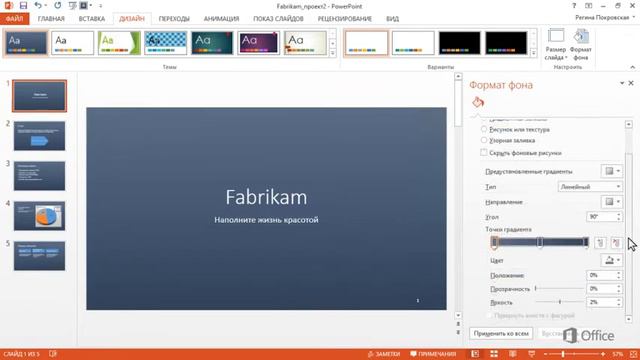Click the left gradient stop marker
Image resolution: width=640 pixels, height=360 pixels.
494,242
